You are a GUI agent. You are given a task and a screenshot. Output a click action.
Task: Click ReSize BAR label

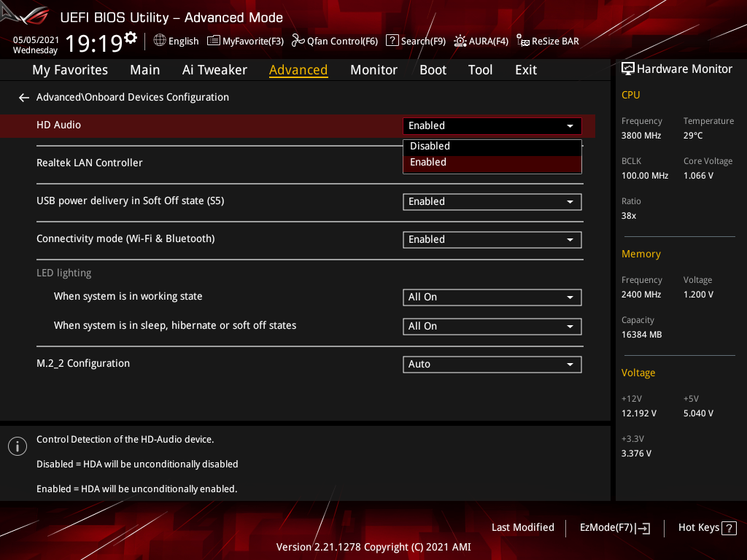[555, 42]
